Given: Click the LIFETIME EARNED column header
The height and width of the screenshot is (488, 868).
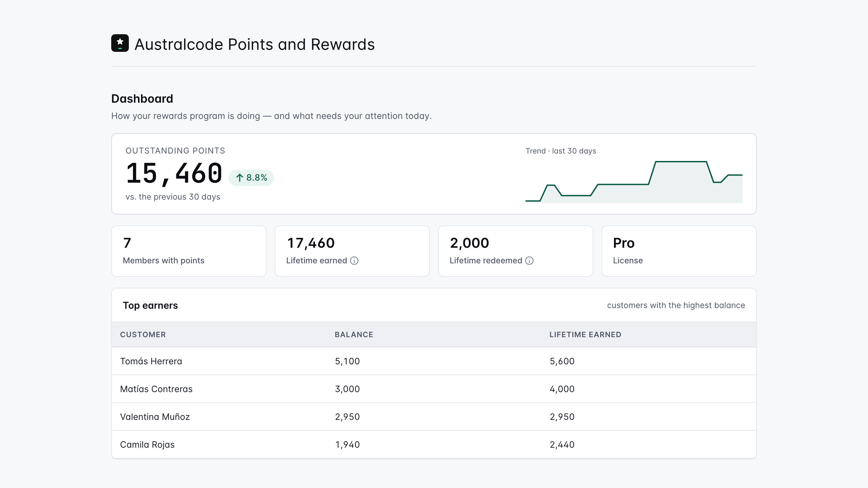Looking at the screenshot, I should [x=585, y=334].
